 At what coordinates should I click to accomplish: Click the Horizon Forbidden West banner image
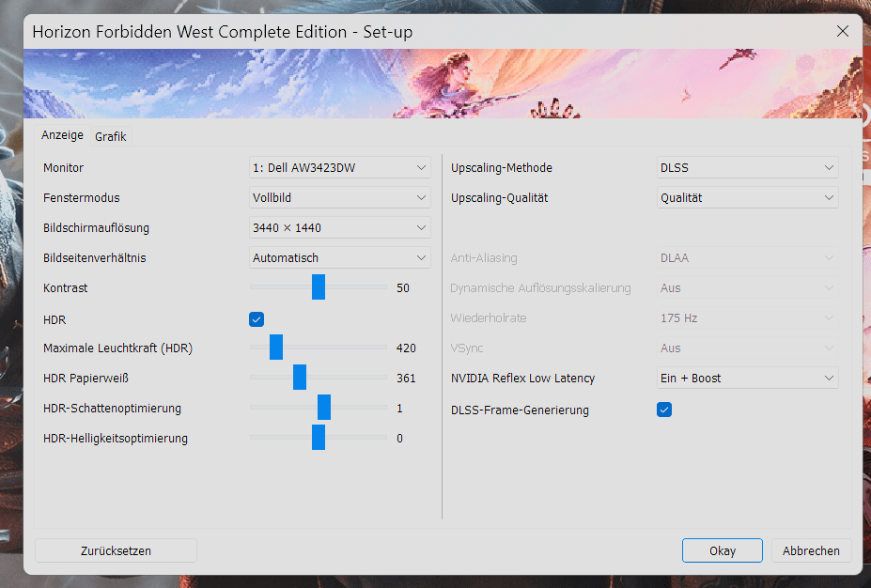(443, 84)
